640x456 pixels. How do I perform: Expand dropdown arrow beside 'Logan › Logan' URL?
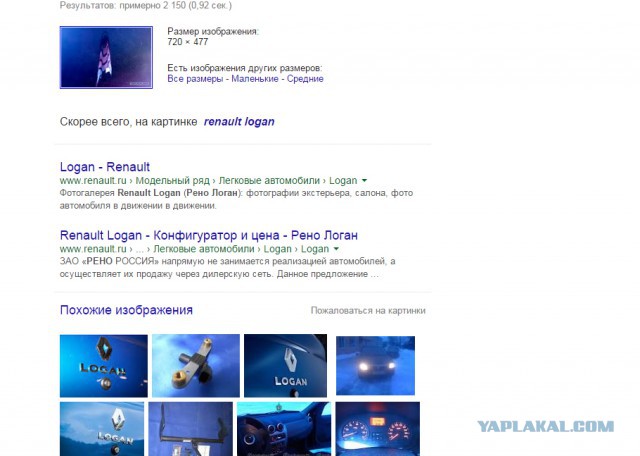336,249
